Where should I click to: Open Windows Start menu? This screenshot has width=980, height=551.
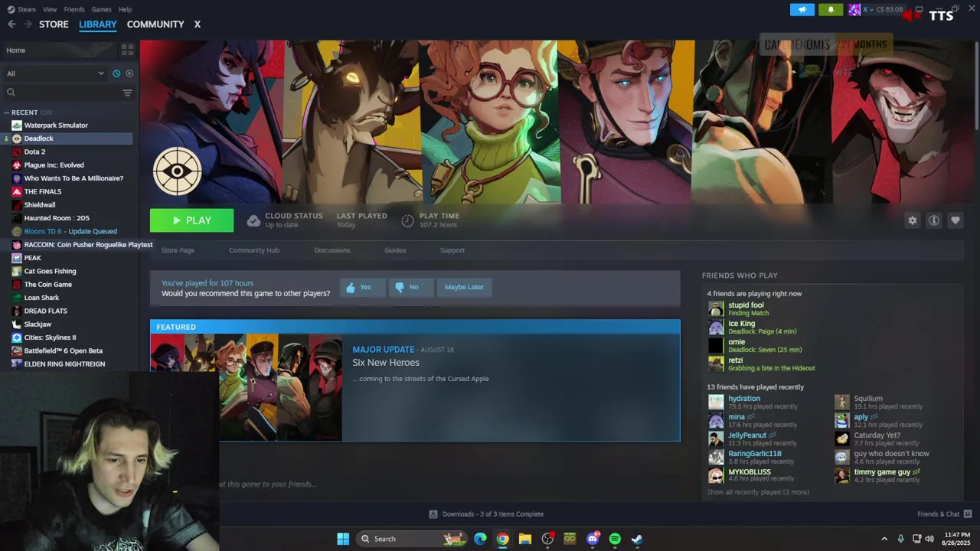coord(343,539)
